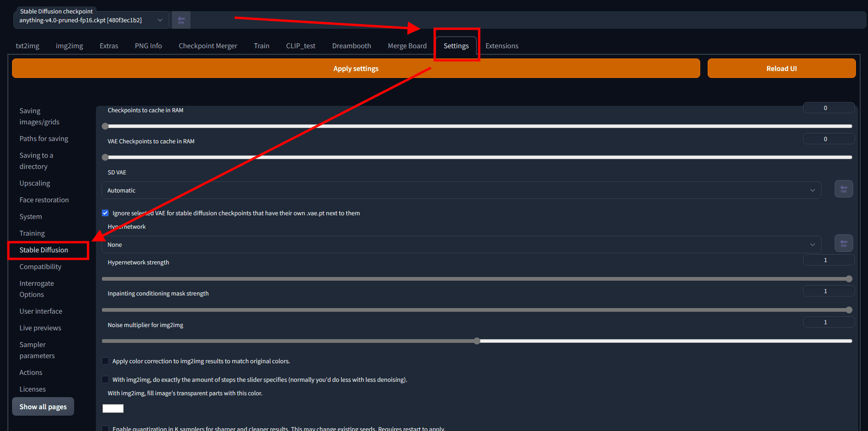Open white transparent fill color swatch
Viewport: 868px width, 431px height.
tap(113, 408)
